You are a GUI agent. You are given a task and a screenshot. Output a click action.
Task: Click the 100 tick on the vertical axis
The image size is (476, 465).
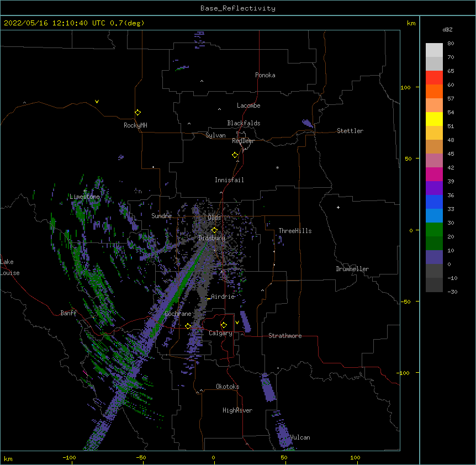[405, 87]
